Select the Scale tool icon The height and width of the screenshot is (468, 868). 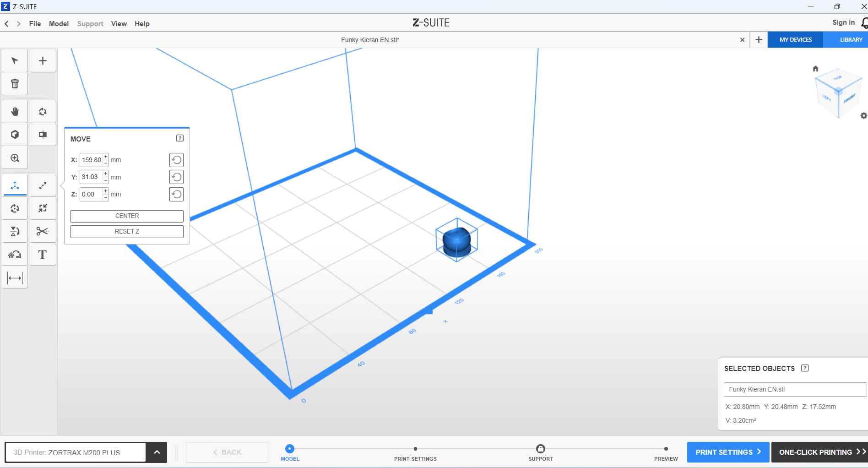click(43, 185)
